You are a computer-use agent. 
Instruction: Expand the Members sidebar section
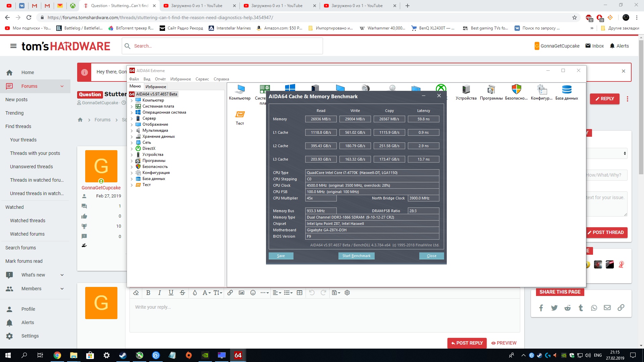[x=62, y=289]
